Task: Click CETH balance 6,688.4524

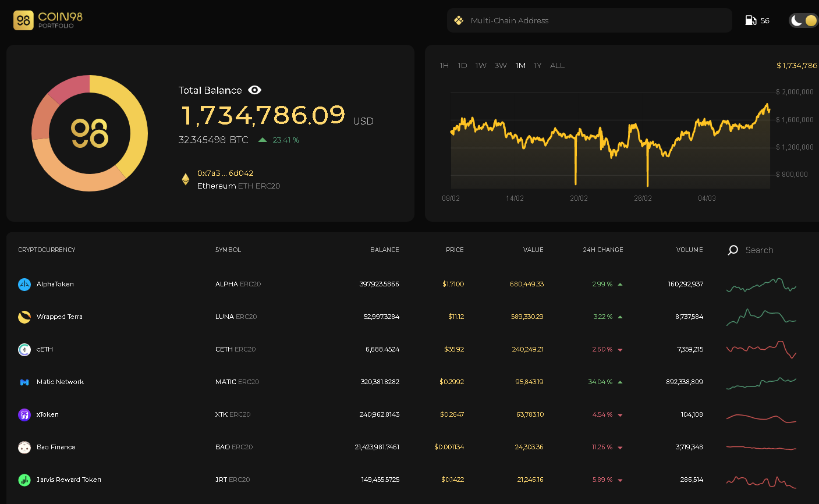Action: [382, 349]
